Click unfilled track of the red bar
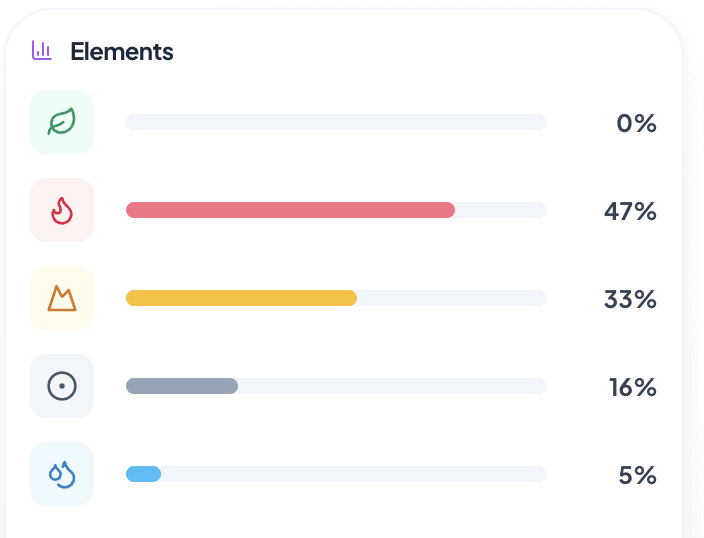 point(501,210)
